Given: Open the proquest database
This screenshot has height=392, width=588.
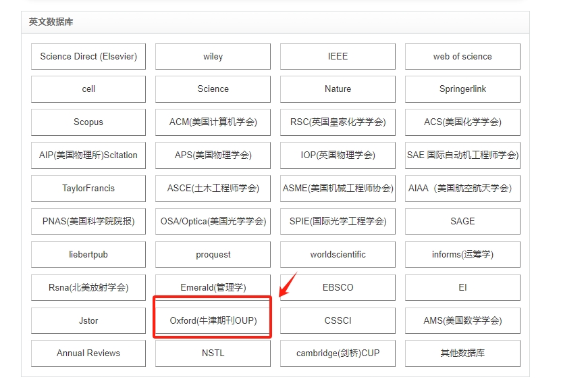Looking at the screenshot, I should pos(213,254).
